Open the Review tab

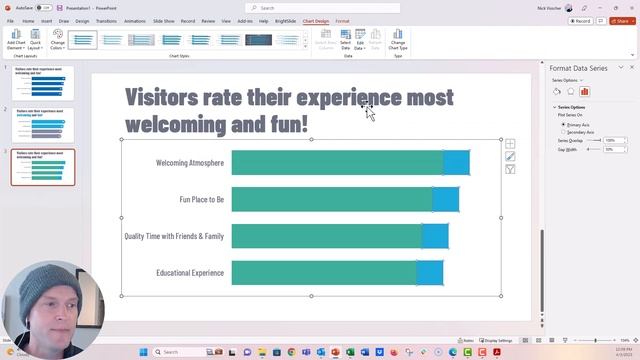tap(208, 21)
